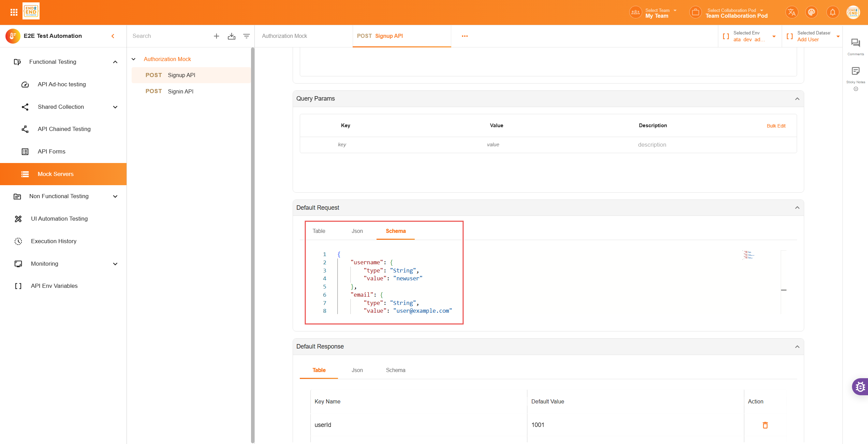Click the plus icon to add mock
Screen dimensions: 868x444
pos(217,36)
